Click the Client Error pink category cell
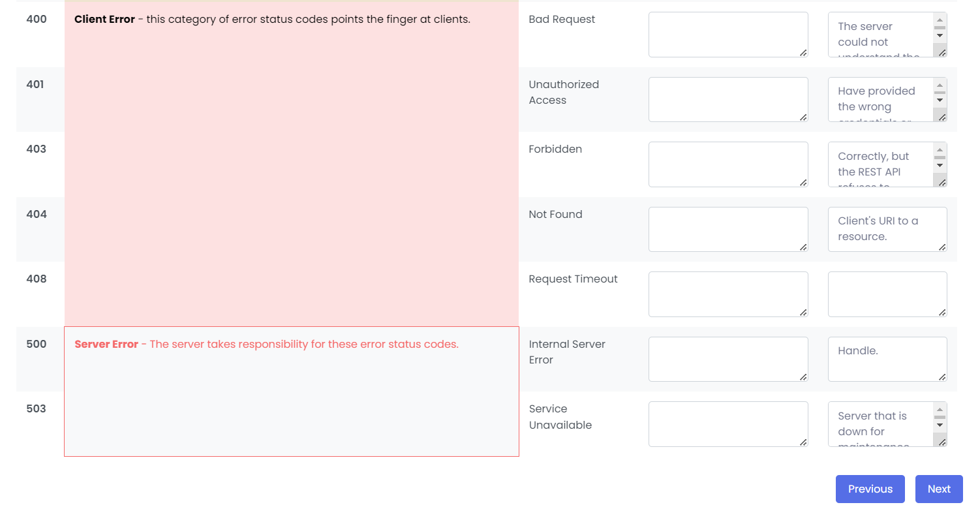This screenshot has height=507, width=980. (292, 164)
